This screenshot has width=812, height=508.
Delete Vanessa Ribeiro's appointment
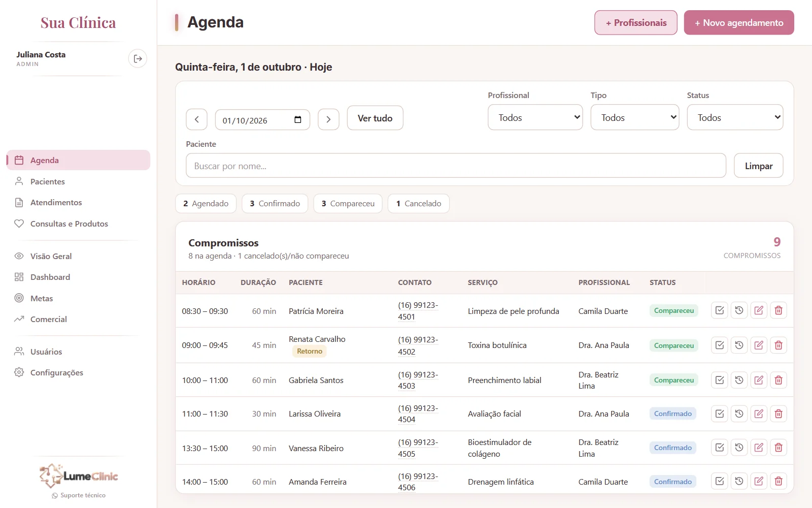tap(779, 448)
